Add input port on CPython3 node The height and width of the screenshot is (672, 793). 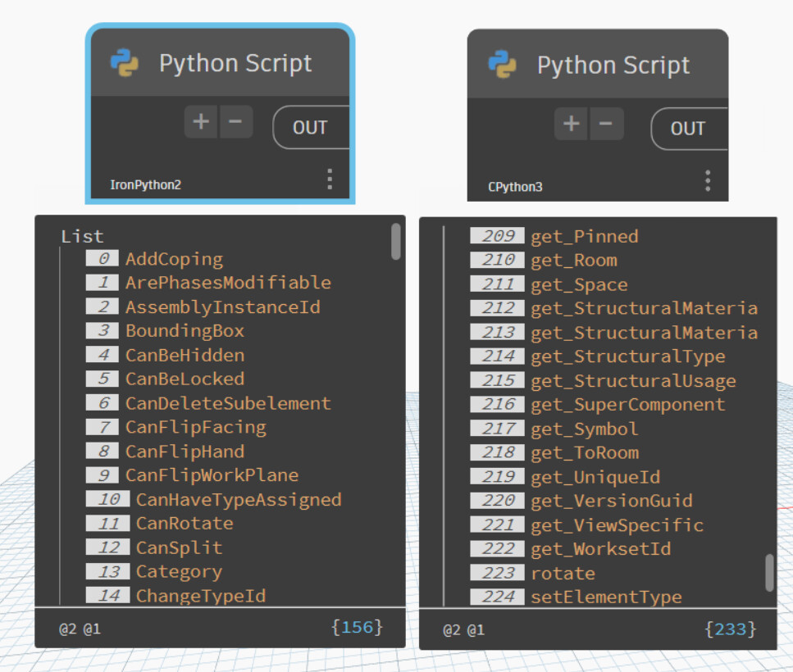tap(572, 125)
